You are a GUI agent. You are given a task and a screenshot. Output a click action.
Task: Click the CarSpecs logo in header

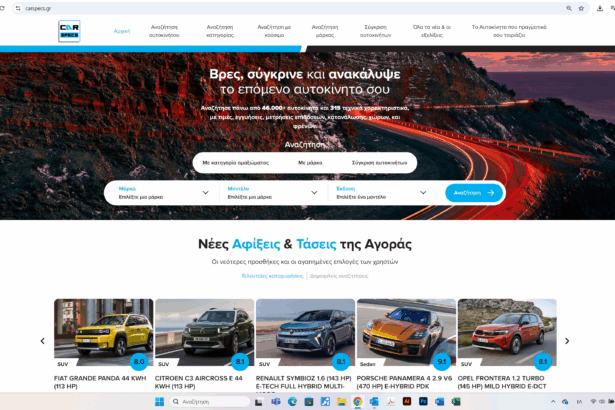coord(69,32)
